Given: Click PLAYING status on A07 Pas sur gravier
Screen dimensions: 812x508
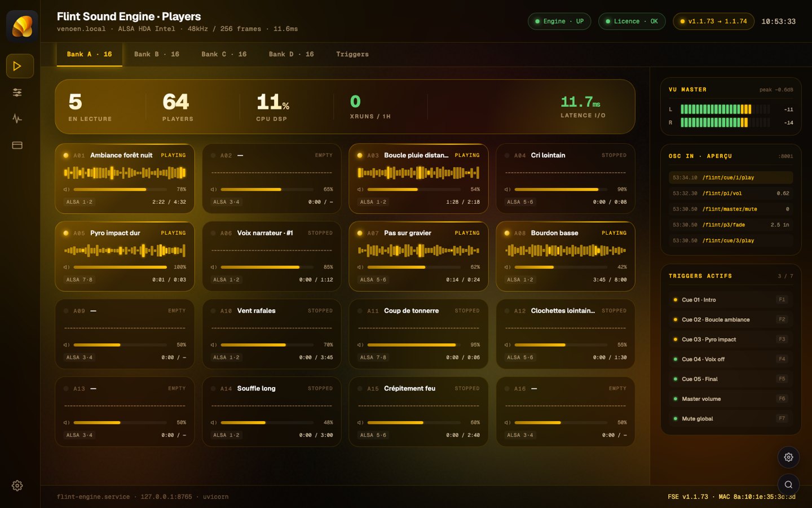Looking at the screenshot, I should pyautogui.click(x=467, y=233).
